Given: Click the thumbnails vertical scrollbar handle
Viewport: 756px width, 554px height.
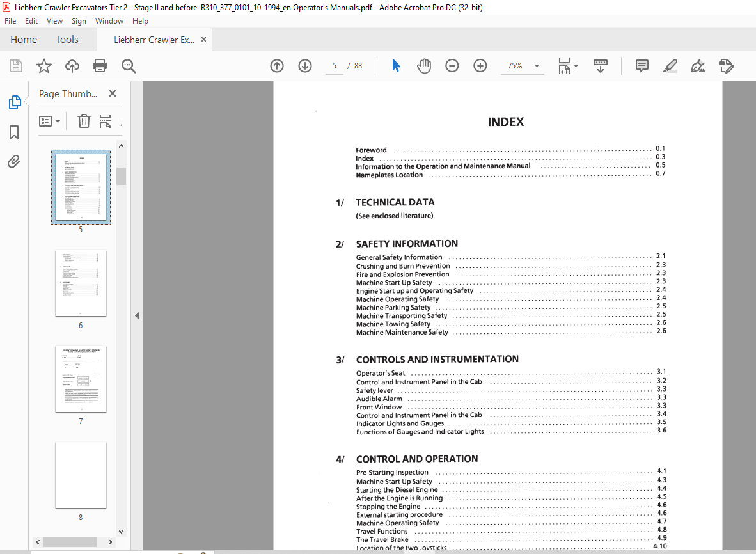Looking at the screenshot, I should (x=121, y=177).
